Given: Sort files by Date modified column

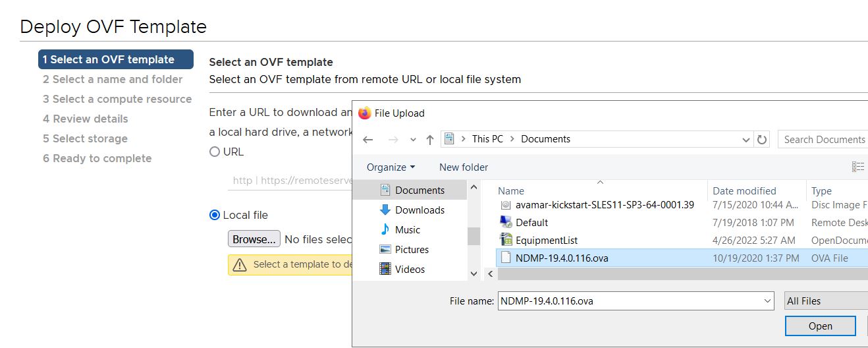Looking at the screenshot, I should coord(744,191).
